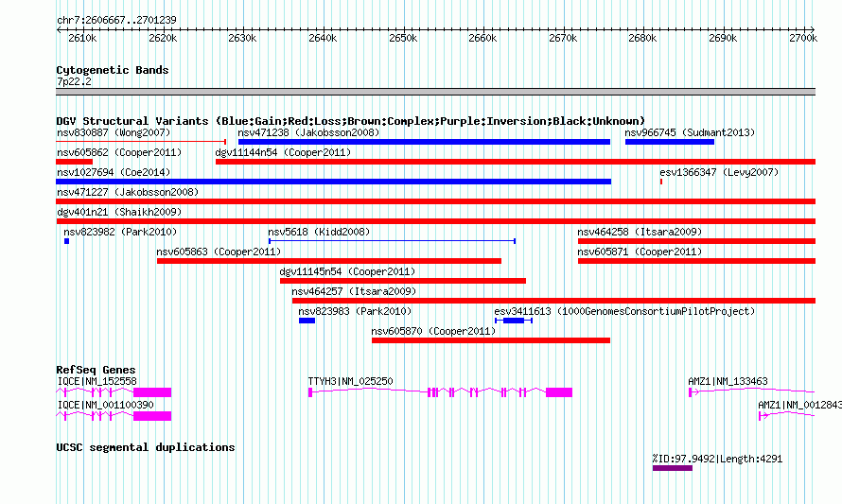Select the nsv464258 (Itsara2009) variant label
Screen dimensions: 842x504
[x=640, y=232]
